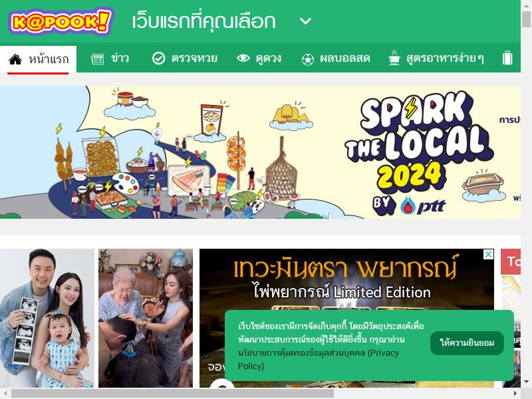532x399 pixels.
Task: Close the เทวะมันตรา ad with the X
Action: coord(488,254)
